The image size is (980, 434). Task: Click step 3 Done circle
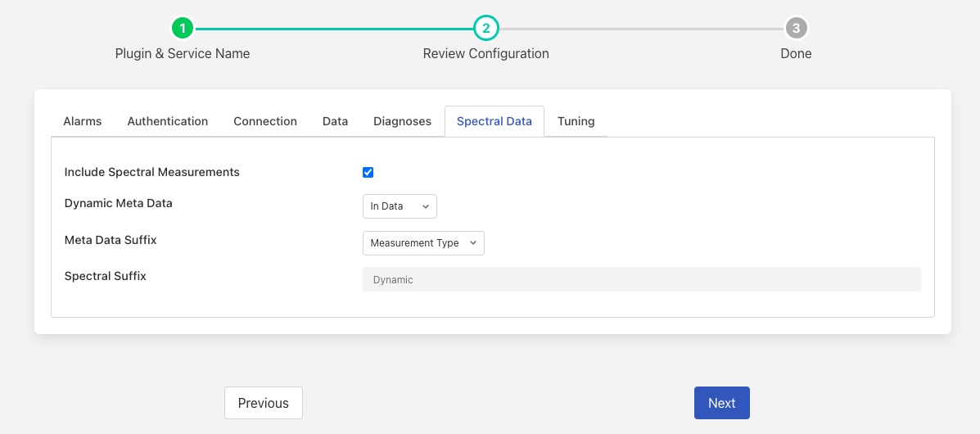coord(795,29)
